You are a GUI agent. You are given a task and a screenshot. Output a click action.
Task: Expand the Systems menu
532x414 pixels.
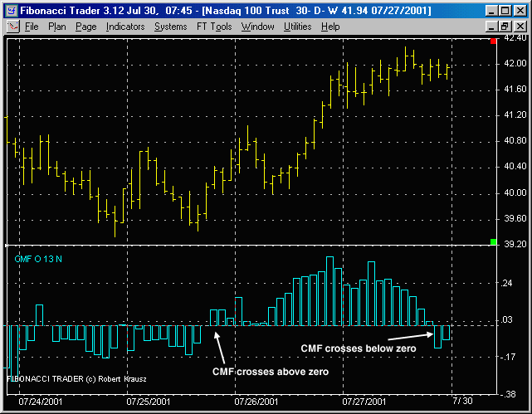[x=170, y=27]
